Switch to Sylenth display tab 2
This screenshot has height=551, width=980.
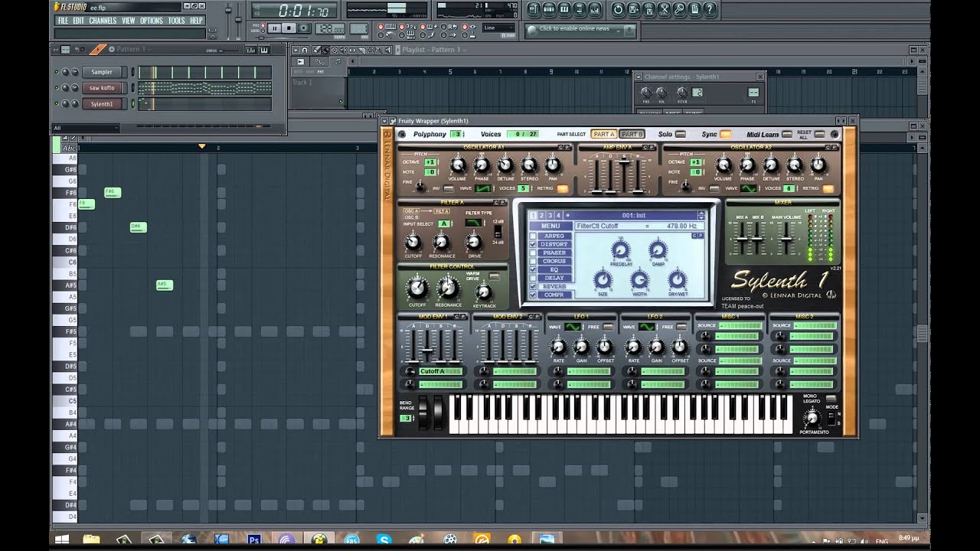pos(541,216)
